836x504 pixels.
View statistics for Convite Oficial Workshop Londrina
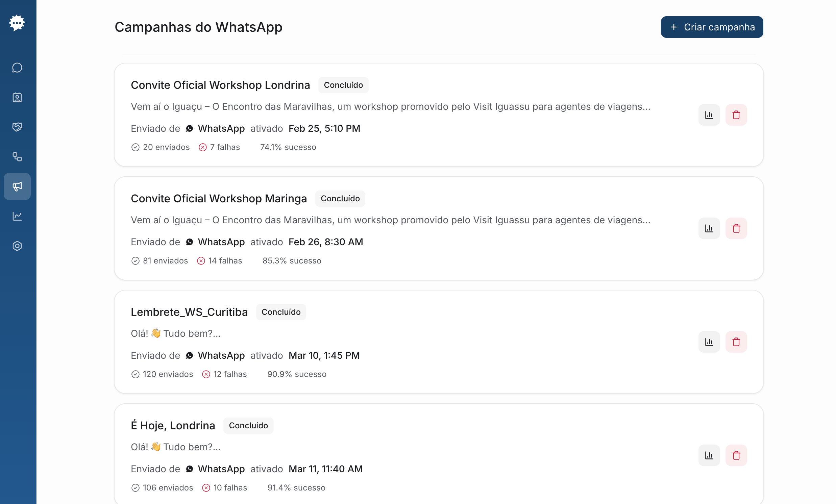tap(709, 115)
